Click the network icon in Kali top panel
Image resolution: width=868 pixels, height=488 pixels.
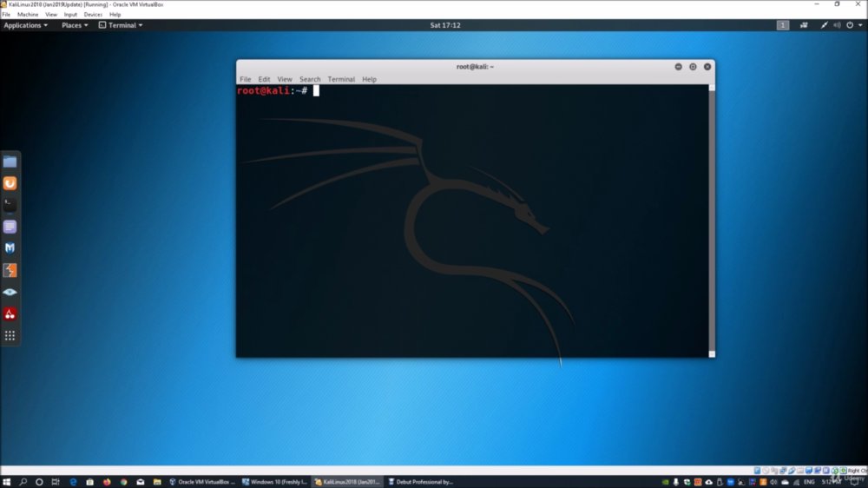tap(804, 25)
